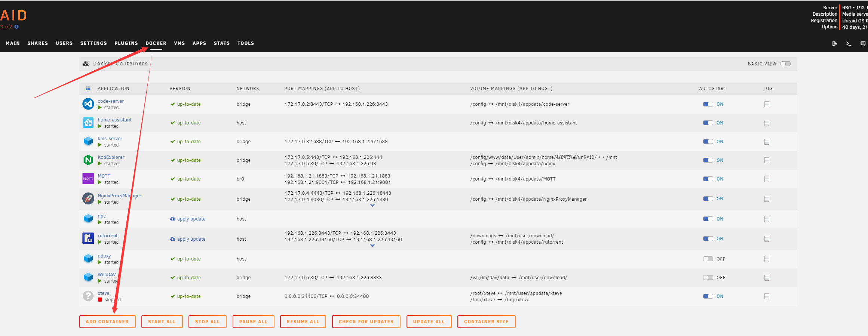This screenshot has width=868, height=336.
Task: Click the STOP ALL button
Action: [208, 322]
